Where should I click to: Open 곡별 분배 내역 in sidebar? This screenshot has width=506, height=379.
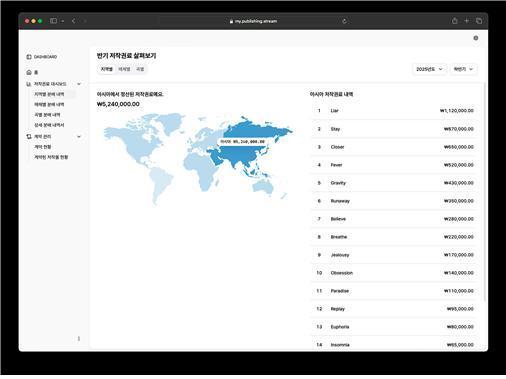[48, 115]
